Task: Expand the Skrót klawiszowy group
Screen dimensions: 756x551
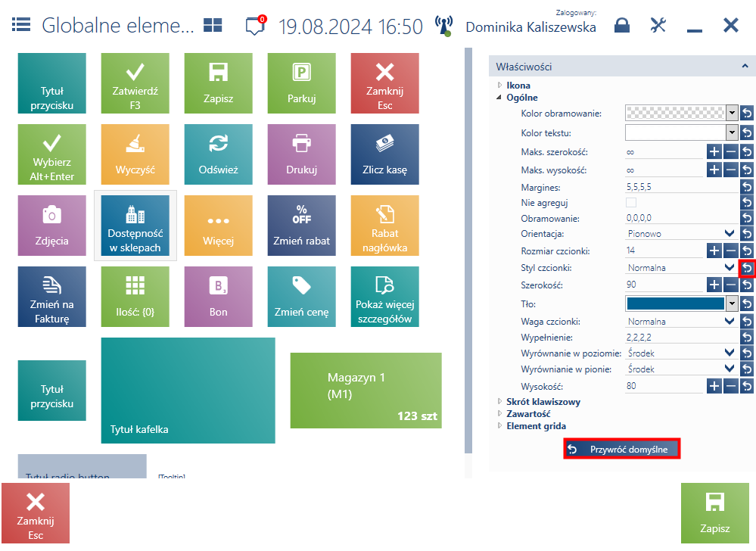Action: (x=499, y=401)
